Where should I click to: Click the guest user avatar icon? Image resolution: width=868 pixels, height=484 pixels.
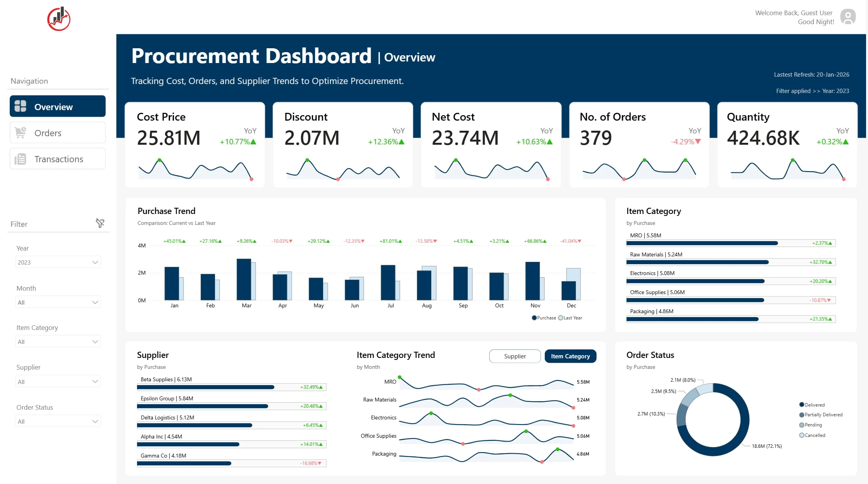pyautogui.click(x=848, y=17)
